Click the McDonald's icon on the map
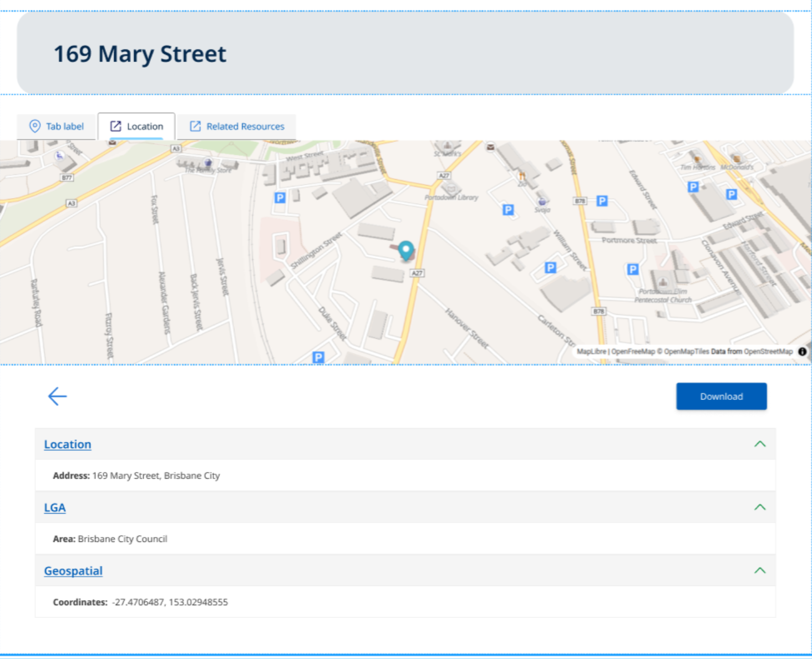 737,159
